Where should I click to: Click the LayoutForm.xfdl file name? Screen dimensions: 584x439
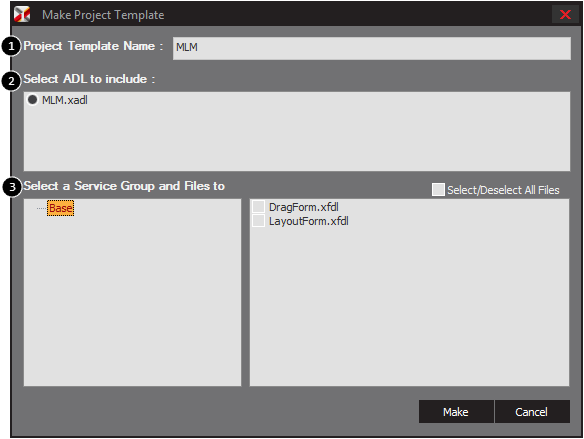pos(309,221)
